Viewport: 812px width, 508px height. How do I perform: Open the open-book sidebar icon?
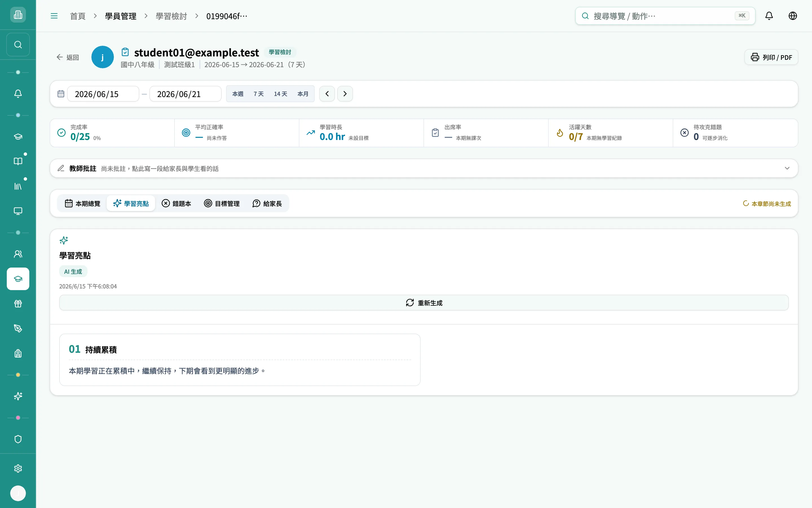pos(18,161)
